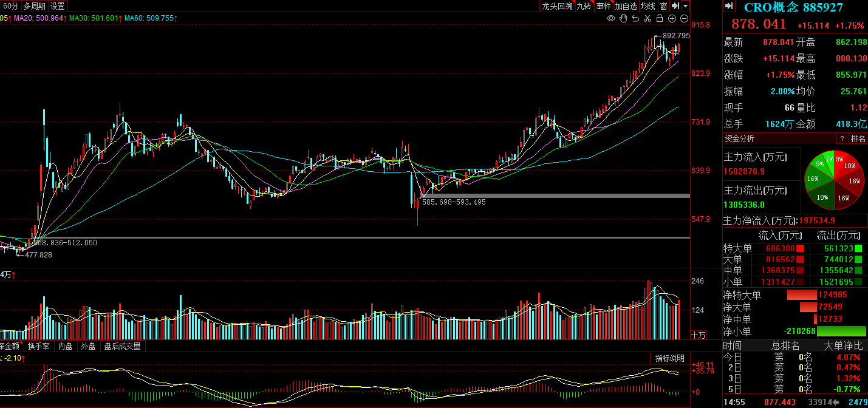The image size is (868, 408).
Task: Switch to the 盘后成交量 tab
Action: [x=122, y=346]
